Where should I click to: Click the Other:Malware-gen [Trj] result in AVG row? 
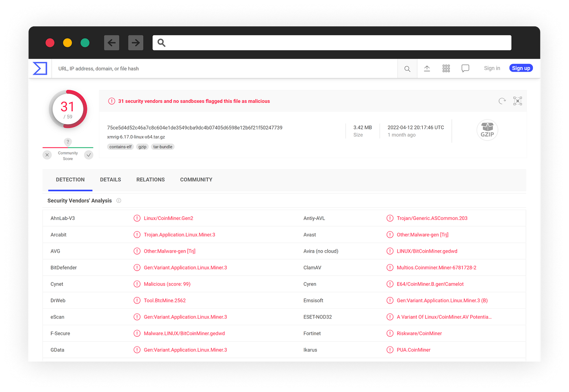[x=169, y=251]
